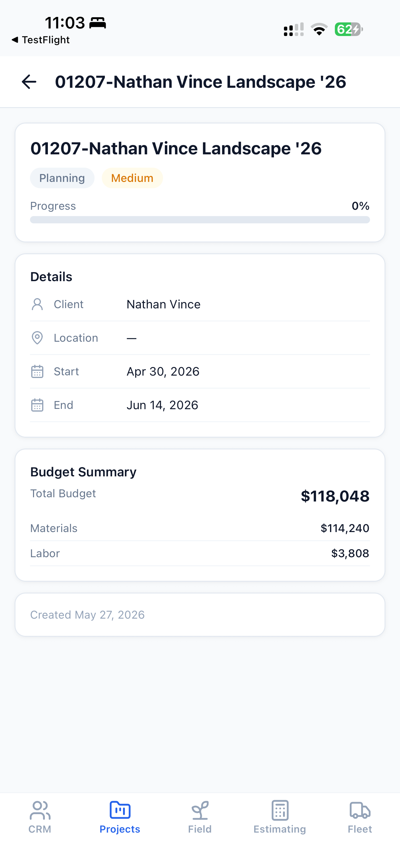Tap the Apr 30, 2026 start date
Viewport: 400px width, 868px height.
pyautogui.click(x=163, y=371)
